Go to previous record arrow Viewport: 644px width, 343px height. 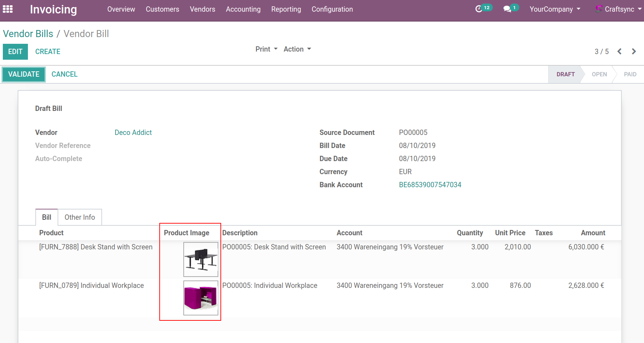pos(619,52)
